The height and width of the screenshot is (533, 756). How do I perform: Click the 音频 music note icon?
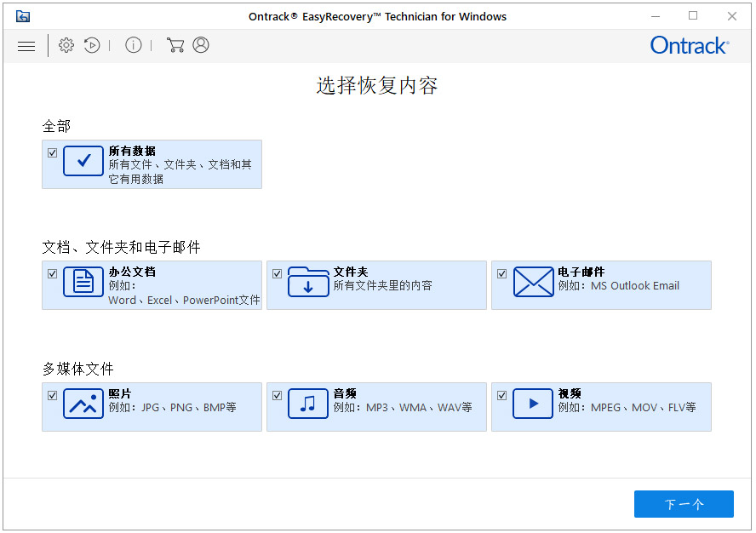tap(307, 404)
